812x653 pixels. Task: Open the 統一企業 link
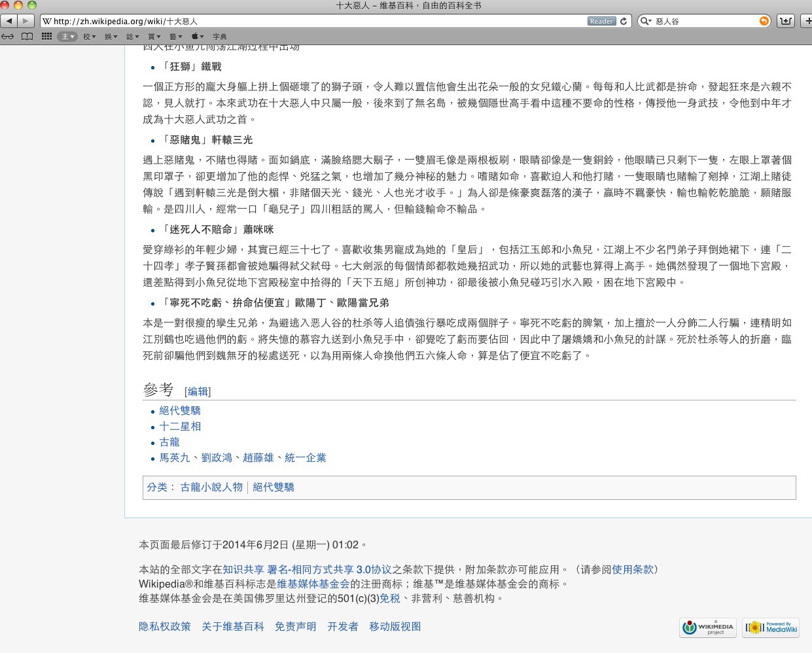(x=306, y=457)
